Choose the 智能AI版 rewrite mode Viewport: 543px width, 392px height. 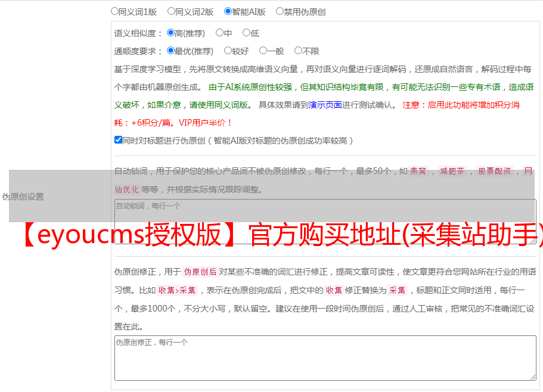tap(228, 11)
